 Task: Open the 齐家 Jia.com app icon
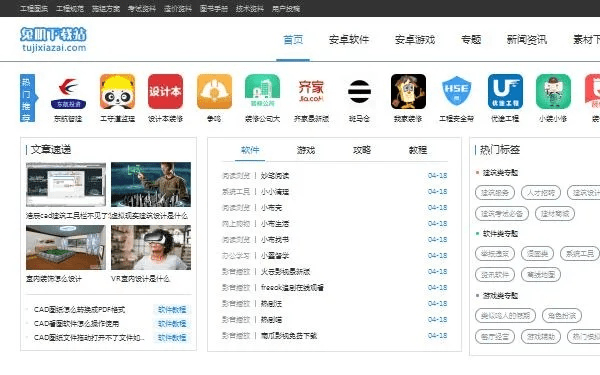311,92
